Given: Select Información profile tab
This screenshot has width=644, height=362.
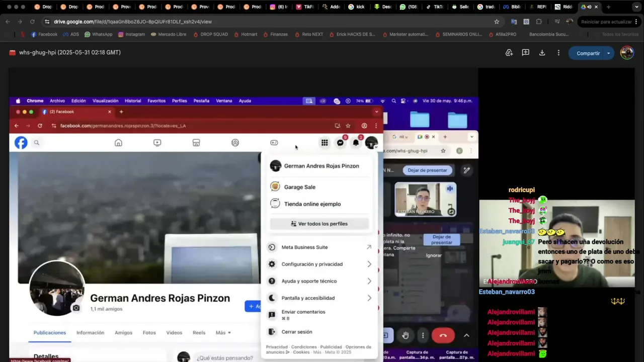Looking at the screenshot, I should click(90, 333).
